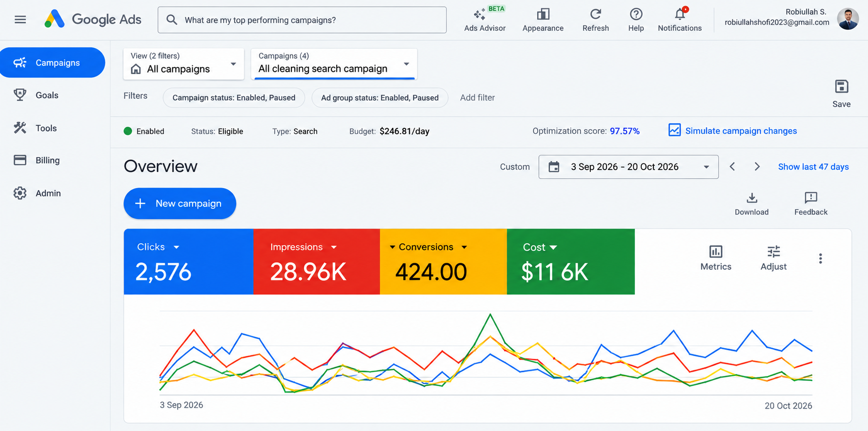Select the yellow Conversions value 424.00

point(431,272)
